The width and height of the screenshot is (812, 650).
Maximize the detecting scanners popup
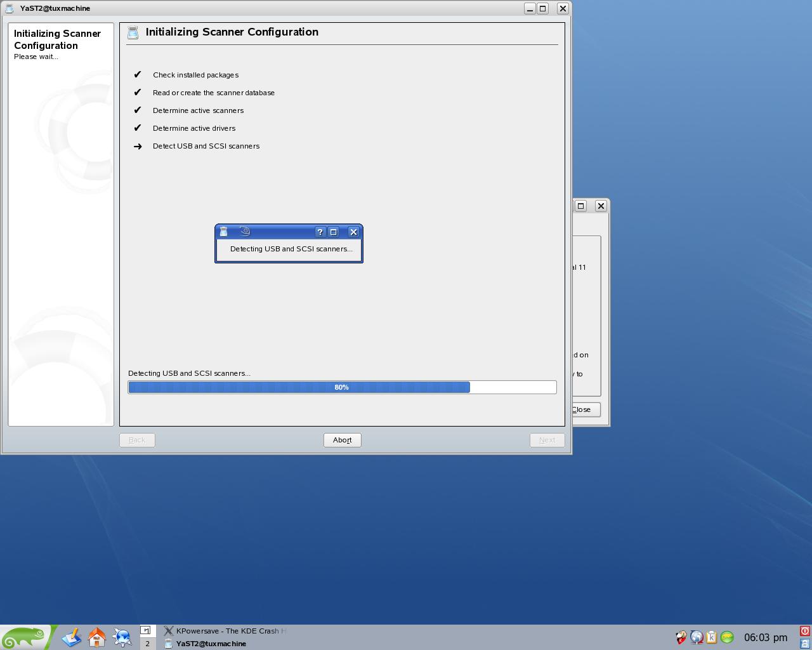334,232
